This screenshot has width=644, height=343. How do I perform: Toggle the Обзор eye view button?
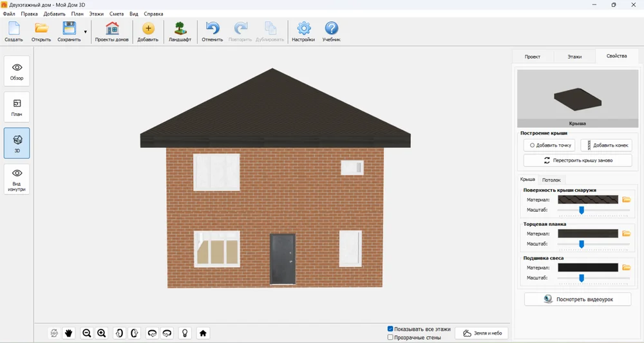point(17,71)
